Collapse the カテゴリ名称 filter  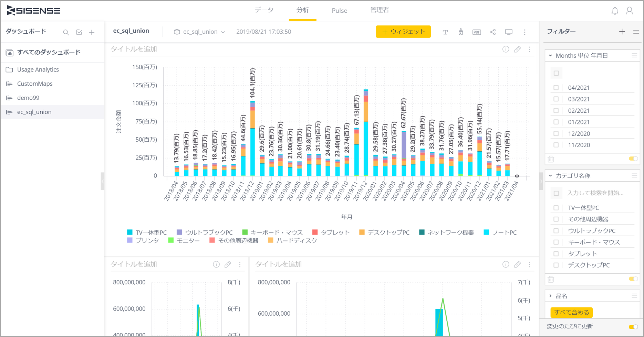[x=550, y=176]
